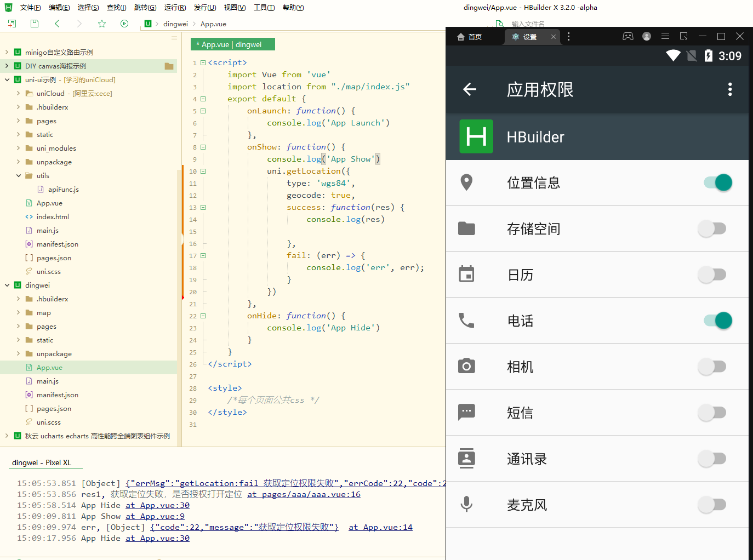Open manifest.json under dingwei project

(x=57, y=395)
